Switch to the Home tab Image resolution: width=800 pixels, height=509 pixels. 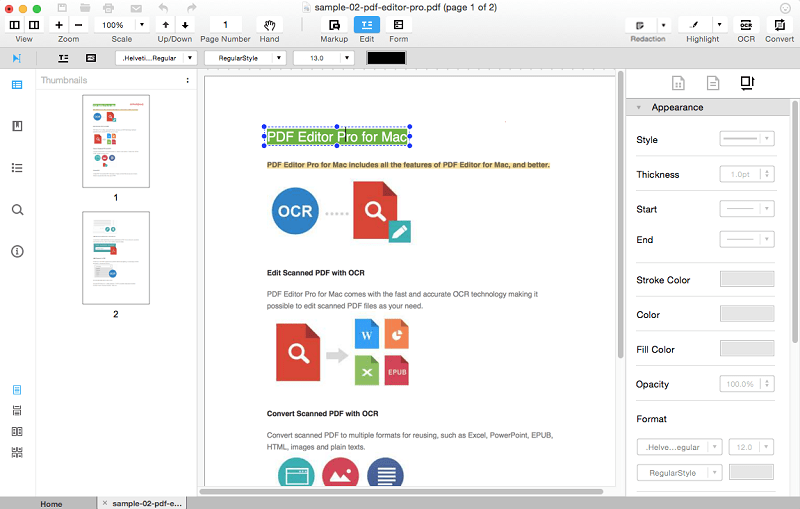[x=51, y=504]
